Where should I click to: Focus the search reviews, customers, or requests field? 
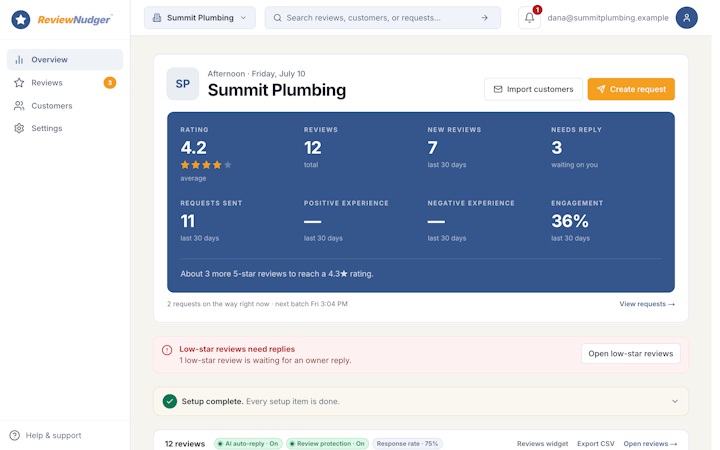(382, 18)
